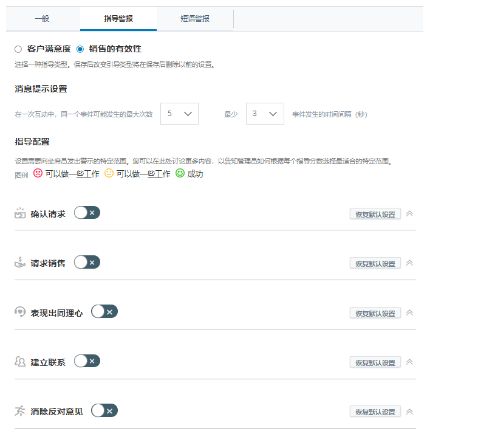Click the 消除反对意见 label
495x448 pixels.
point(56,412)
